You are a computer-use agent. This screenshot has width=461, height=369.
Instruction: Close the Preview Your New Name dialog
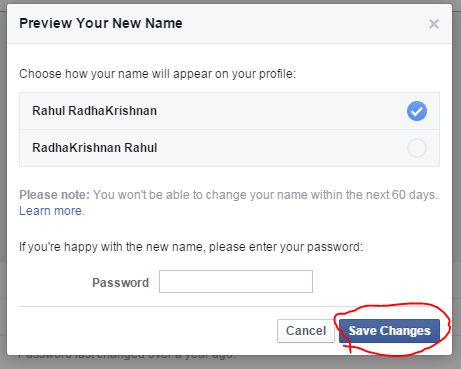[434, 24]
